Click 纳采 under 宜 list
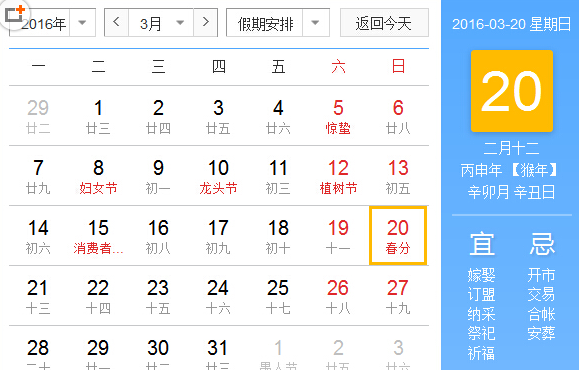Screen dimensions: 579x370 click(x=481, y=314)
